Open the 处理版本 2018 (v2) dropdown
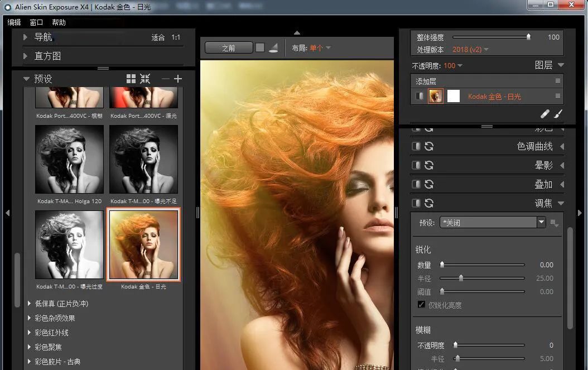This screenshot has width=588, height=370. 470,50
